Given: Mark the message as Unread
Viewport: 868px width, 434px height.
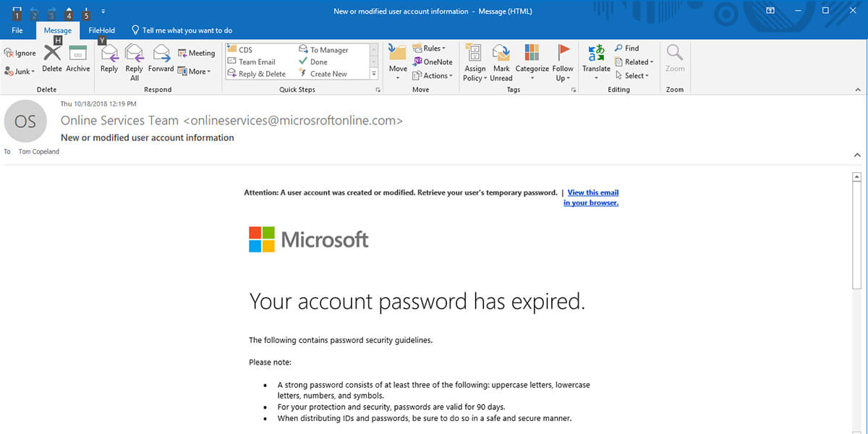Looking at the screenshot, I should (x=501, y=62).
